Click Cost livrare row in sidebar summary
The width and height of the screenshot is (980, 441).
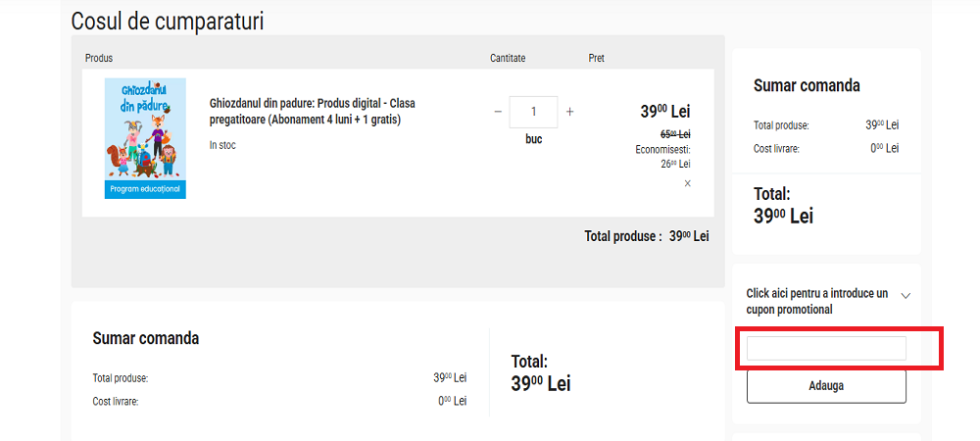[x=777, y=149]
